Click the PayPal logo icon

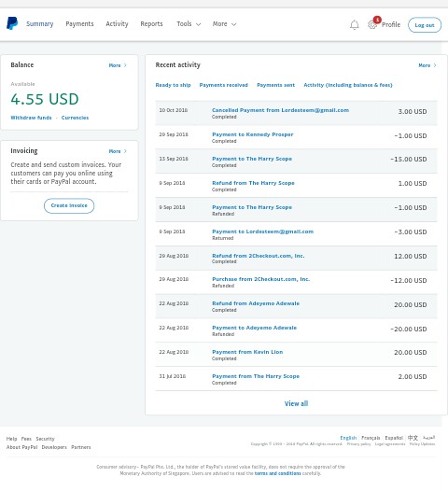12,23
